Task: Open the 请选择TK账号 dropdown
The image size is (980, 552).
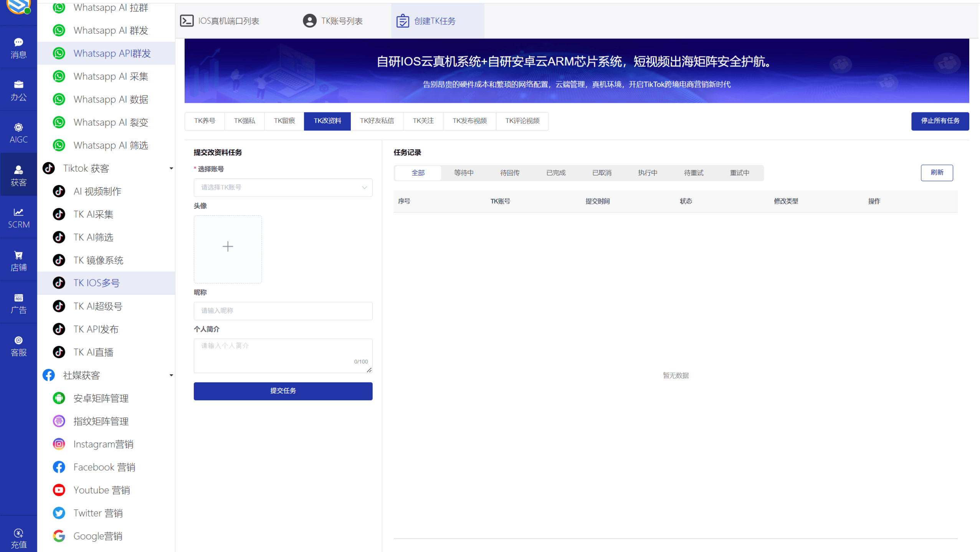Action: tap(283, 187)
